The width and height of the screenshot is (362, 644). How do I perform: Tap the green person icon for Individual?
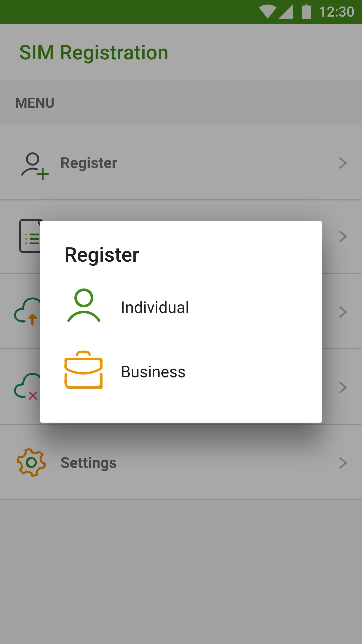coord(84,305)
